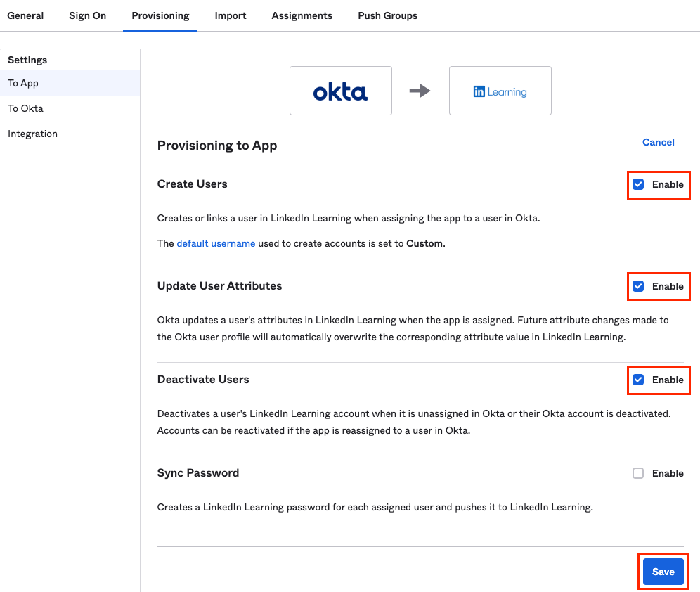This screenshot has width=700, height=592.
Task: Switch to the General tab
Action: click(25, 15)
